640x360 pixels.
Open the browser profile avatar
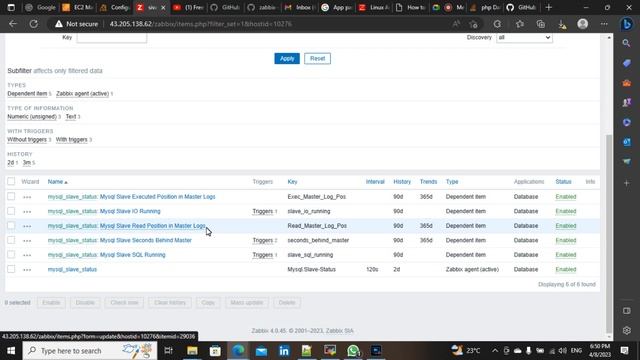point(582,24)
